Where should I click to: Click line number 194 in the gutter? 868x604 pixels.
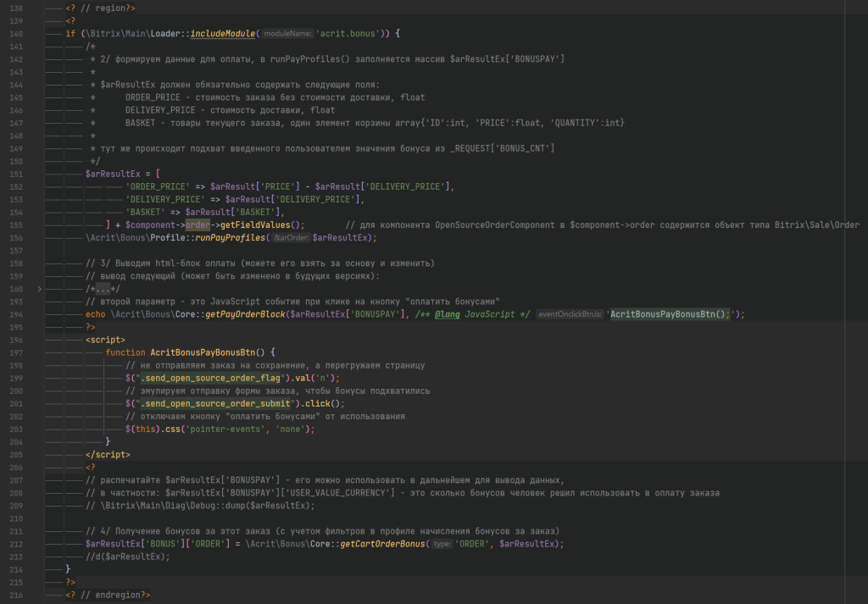click(x=16, y=314)
